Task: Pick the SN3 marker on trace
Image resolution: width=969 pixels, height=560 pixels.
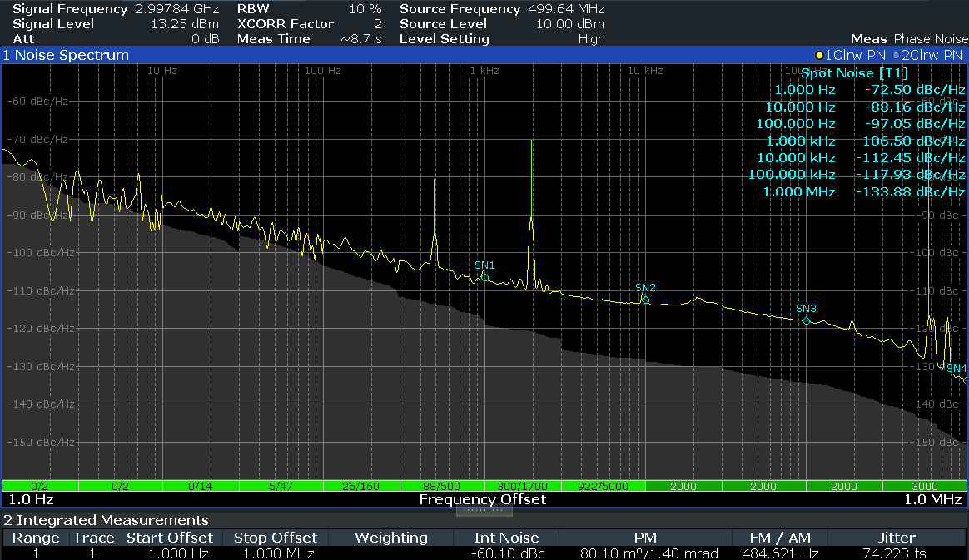Action: pyautogui.click(x=806, y=320)
